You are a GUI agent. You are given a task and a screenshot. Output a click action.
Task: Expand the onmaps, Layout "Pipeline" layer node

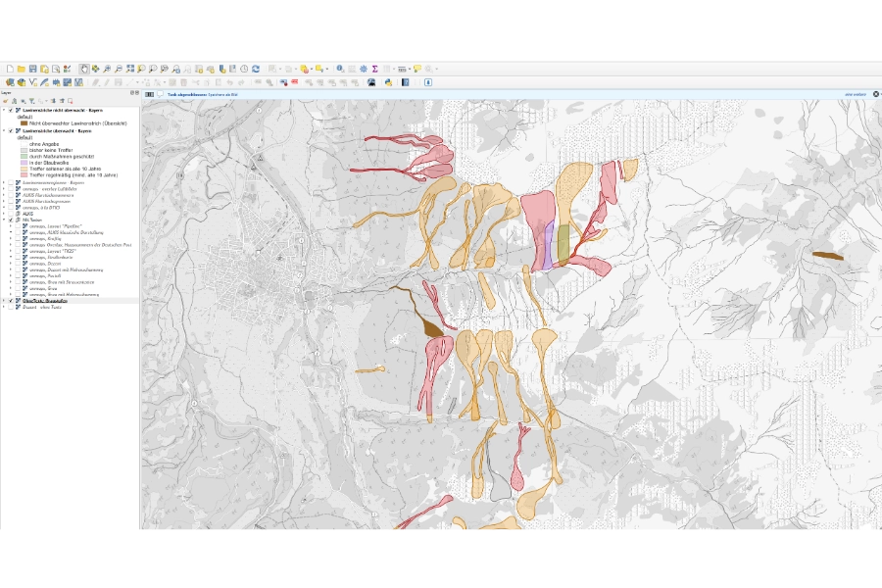tap(11, 226)
